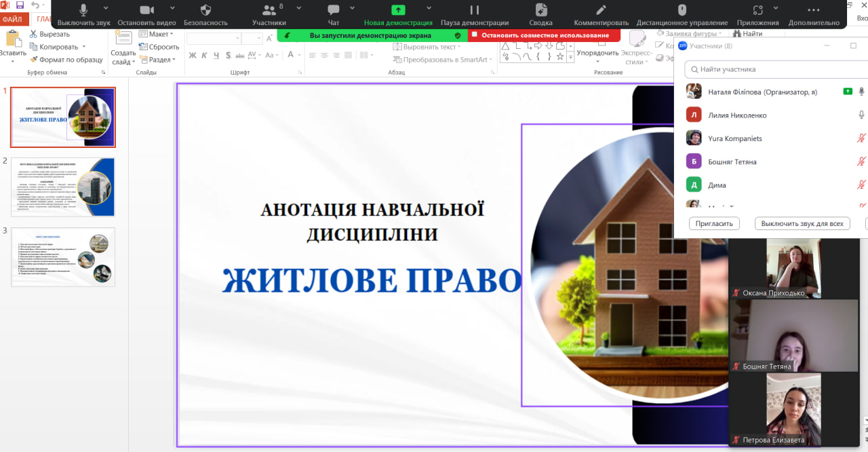
Task: Open Чат in Zoom toolbar
Action: click(334, 14)
